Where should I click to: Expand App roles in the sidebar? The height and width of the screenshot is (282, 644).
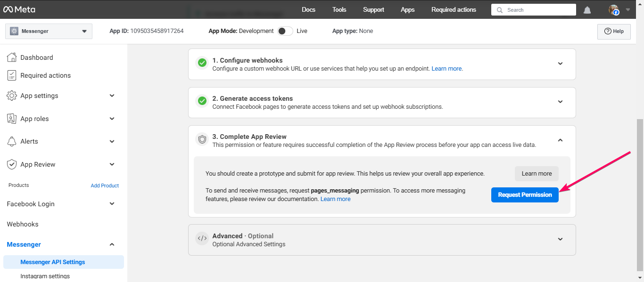click(112, 119)
